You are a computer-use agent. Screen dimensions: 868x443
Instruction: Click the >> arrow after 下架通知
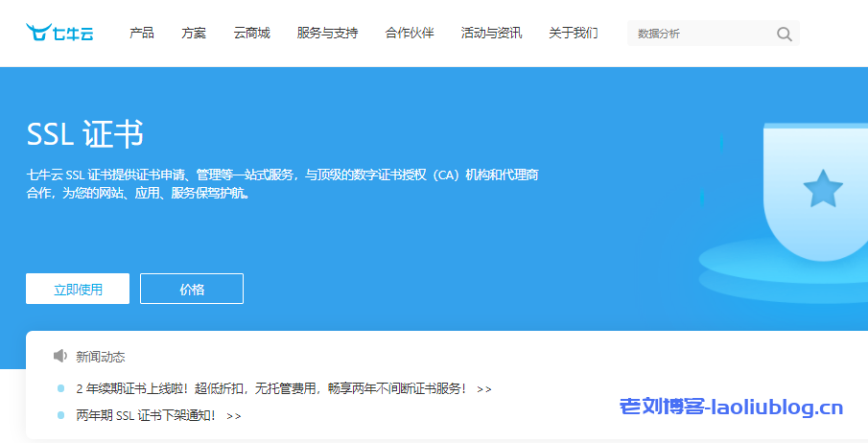point(234,416)
